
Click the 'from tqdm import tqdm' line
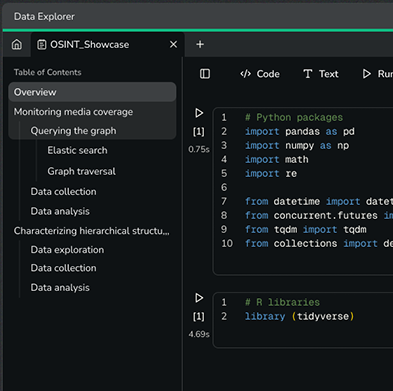point(306,229)
